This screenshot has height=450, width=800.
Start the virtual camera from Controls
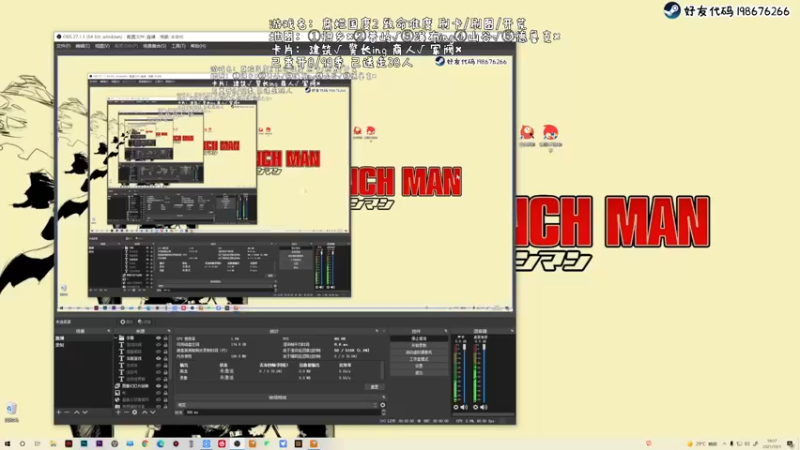coord(419,352)
